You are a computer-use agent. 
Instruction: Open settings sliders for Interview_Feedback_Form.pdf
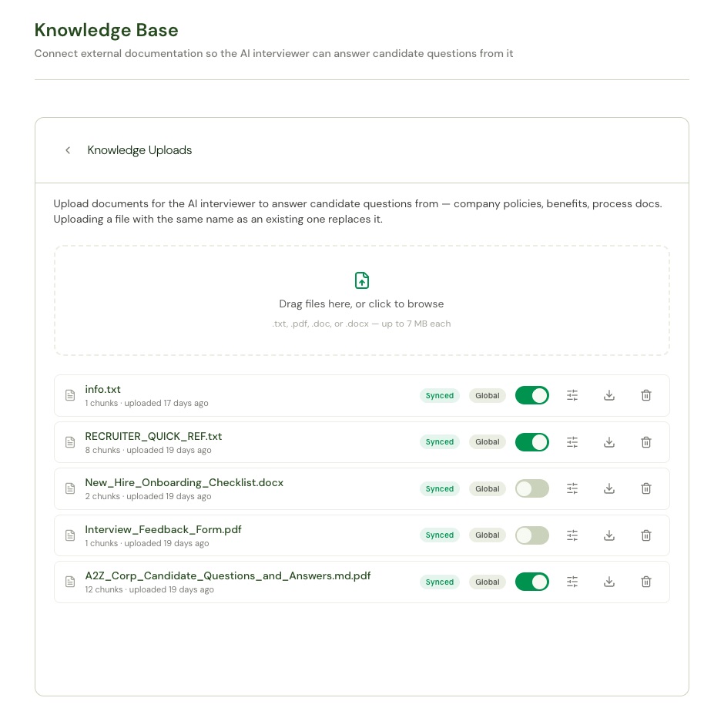click(x=572, y=535)
